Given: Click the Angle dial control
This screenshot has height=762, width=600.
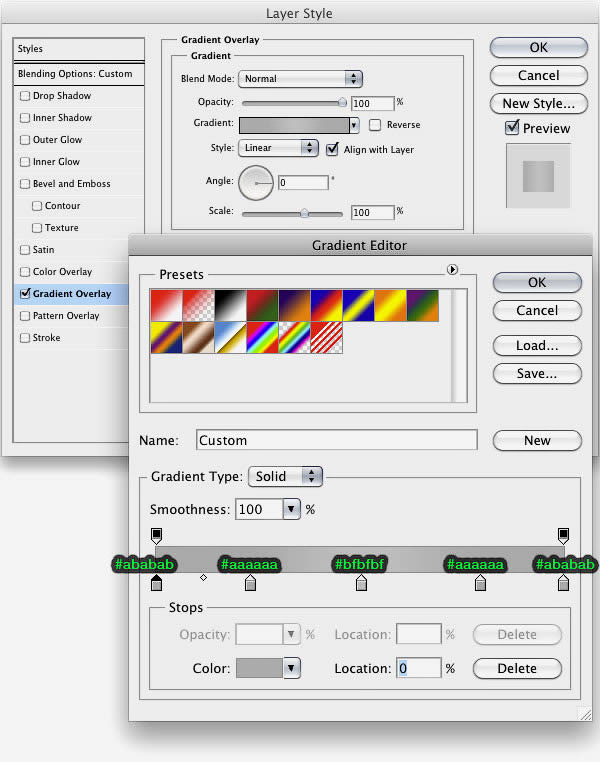Looking at the screenshot, I should [x=256, y=183].
